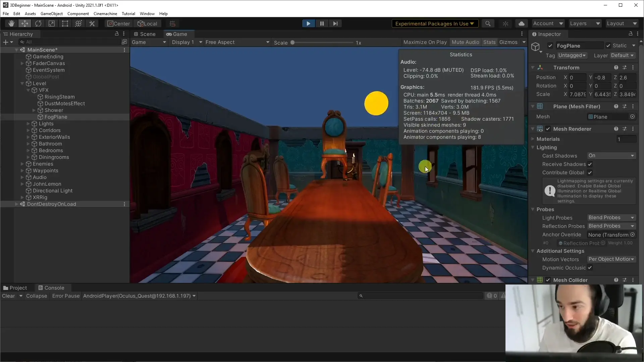Click the Pause playback button
The height and width of the screenshot is (362, 644).
tap(322, 23)
